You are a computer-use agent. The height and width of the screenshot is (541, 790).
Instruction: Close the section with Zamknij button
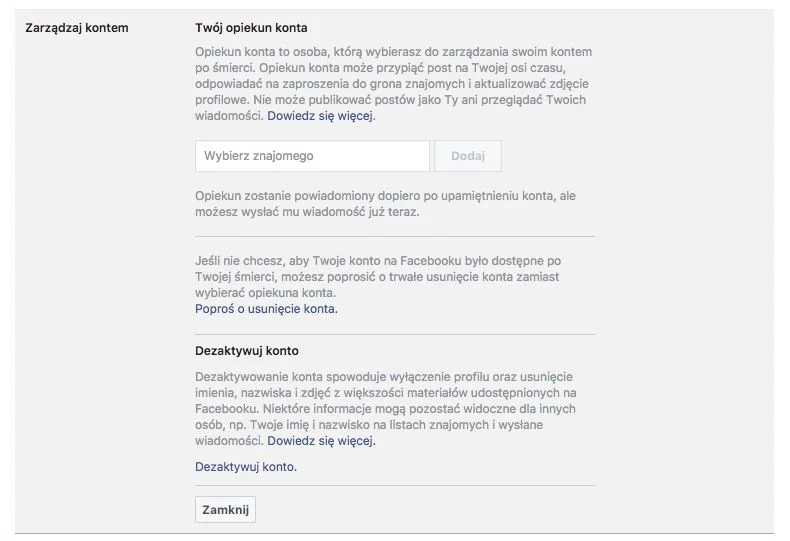[x=225, y=510]
